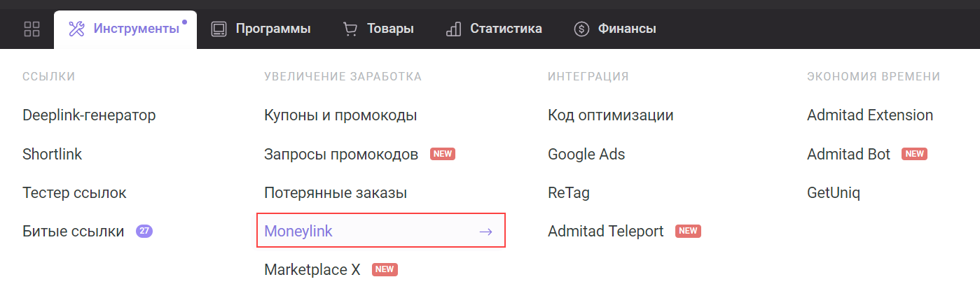Click the shopping cart icon
The width and height of the screenshot is (980, 298).
coord(350,29)
